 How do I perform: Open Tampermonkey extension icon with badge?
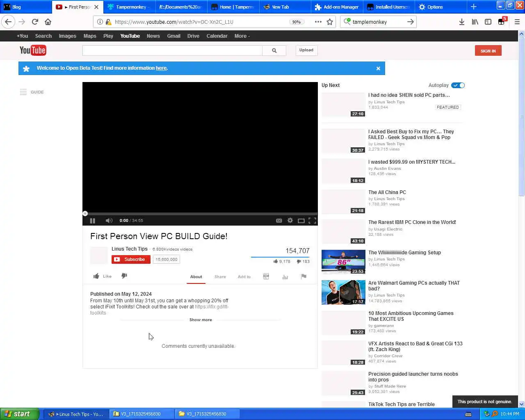tap(502, 21)
